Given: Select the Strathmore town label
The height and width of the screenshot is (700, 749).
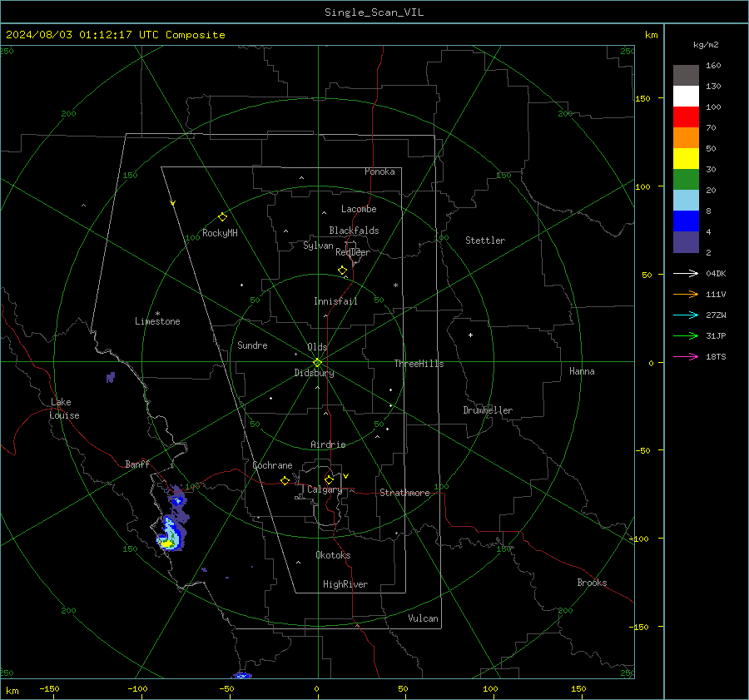Looking at the screenshot, I should tap(404, 493).
